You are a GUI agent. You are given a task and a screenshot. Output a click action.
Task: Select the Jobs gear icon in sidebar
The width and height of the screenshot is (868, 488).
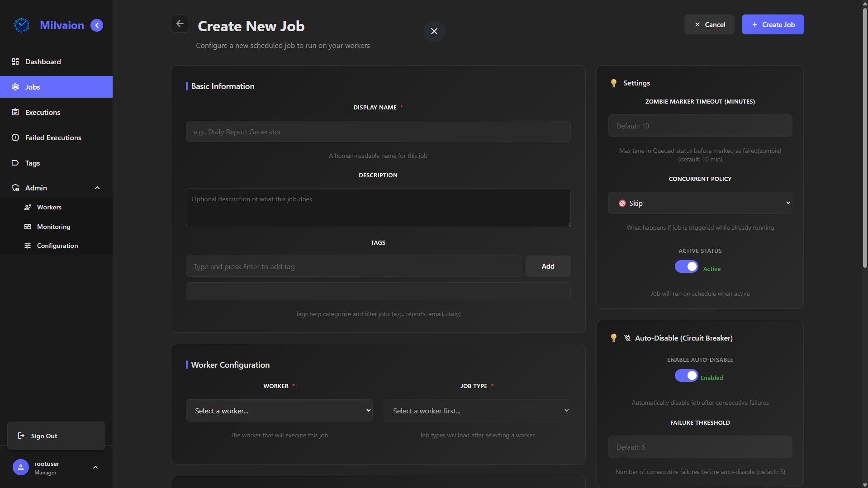pyautogui.click(x=15, y=87)
